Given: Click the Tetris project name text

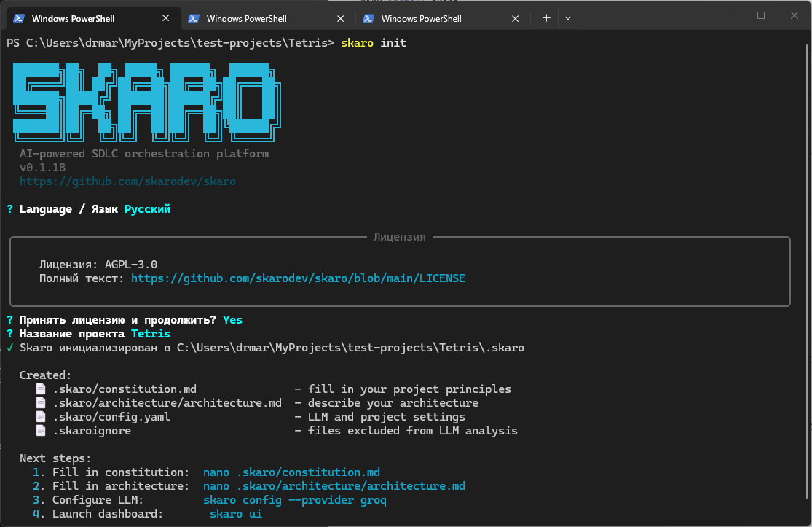Looking at the screenshot, I should coord(150,334).
